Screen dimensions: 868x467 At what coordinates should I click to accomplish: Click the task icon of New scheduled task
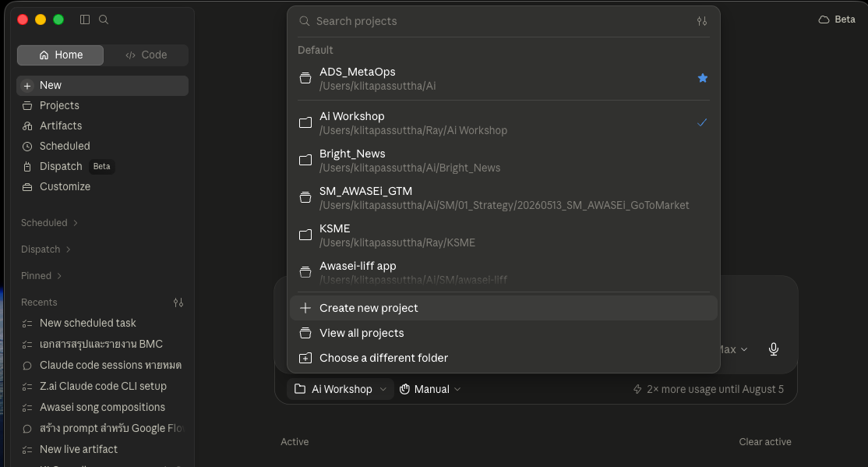click(x=27, y=324)
